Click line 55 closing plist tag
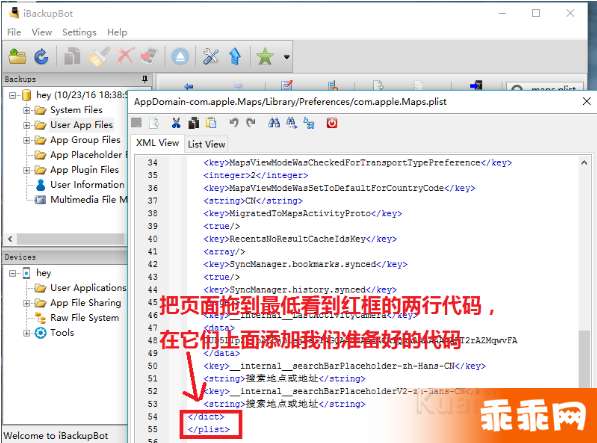The image size is (597, 443). (209, 429)
